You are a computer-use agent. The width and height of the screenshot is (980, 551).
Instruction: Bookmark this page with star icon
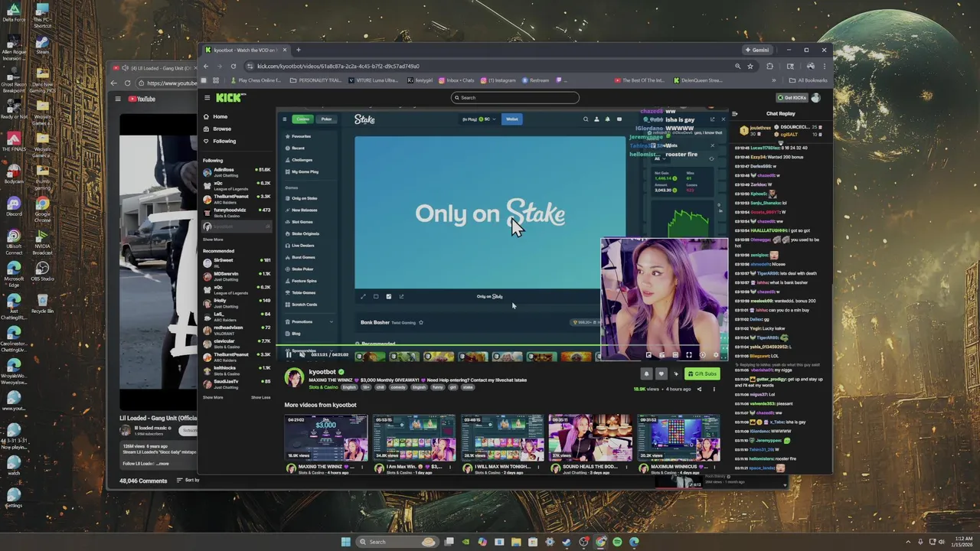click(x=750, y=66)
